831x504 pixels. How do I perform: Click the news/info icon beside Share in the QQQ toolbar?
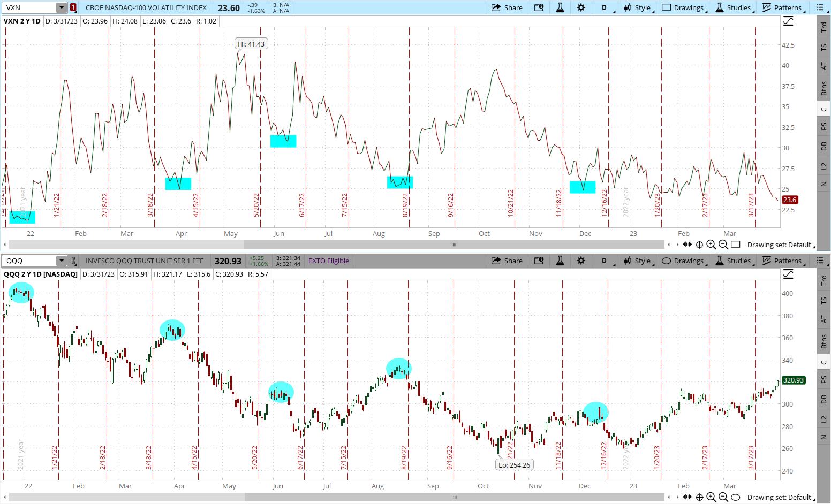[x=539, y=261]
